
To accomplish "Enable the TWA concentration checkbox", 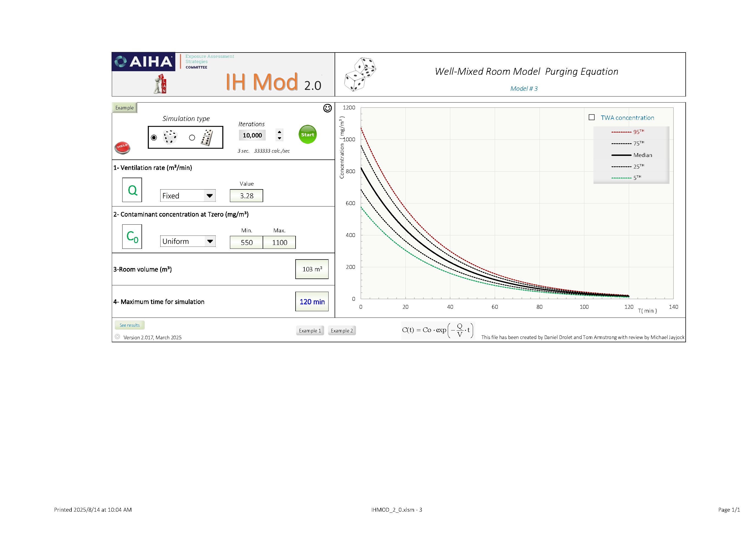I will pyautogui.click(x=592, y=117).
